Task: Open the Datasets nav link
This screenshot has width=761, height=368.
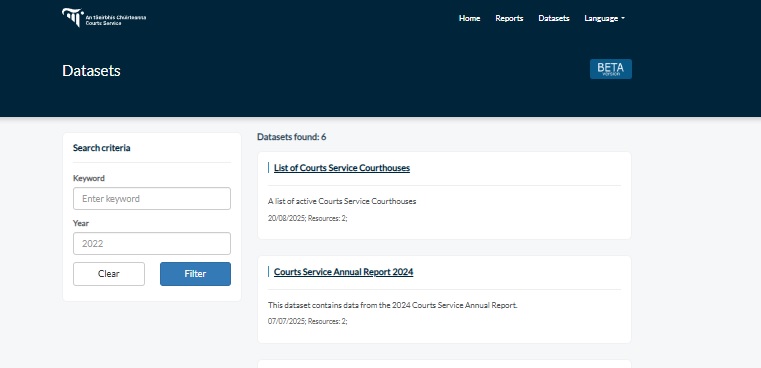Action: [554, 18]
